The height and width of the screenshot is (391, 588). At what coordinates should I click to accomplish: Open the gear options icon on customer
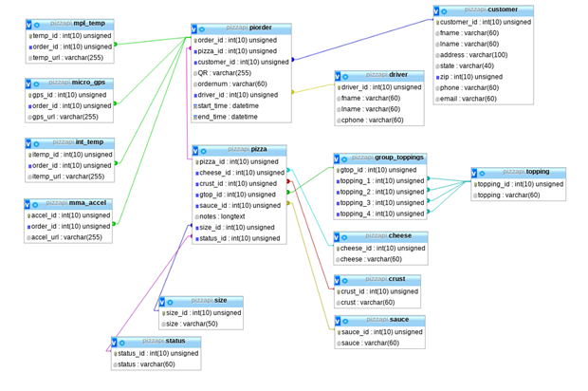[x=444, y=11]
